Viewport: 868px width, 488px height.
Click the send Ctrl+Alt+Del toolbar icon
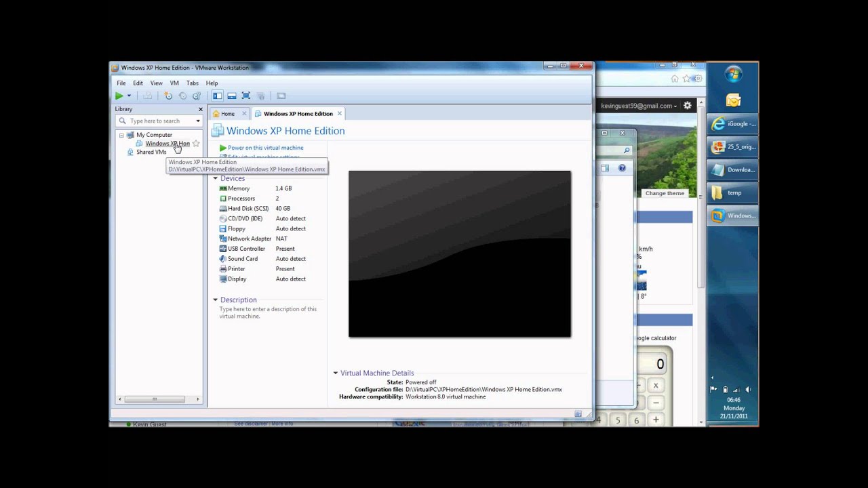click(x=147, y=96)
